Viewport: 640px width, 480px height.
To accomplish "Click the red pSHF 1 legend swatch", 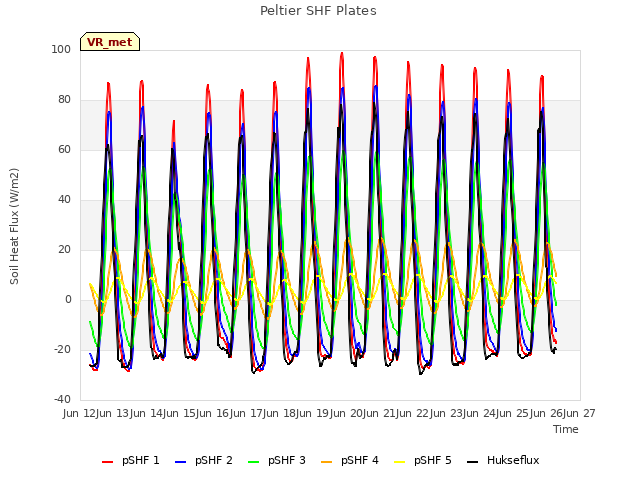I will 107,462.
